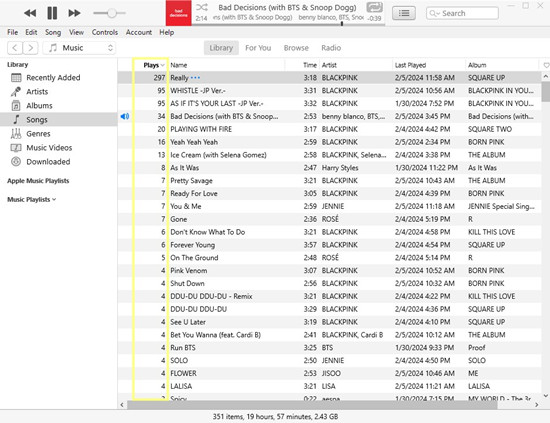550x423 pixels.
Task: Open the three-dot options for Really
Action: pyautogui.click(x=195, y=78)
